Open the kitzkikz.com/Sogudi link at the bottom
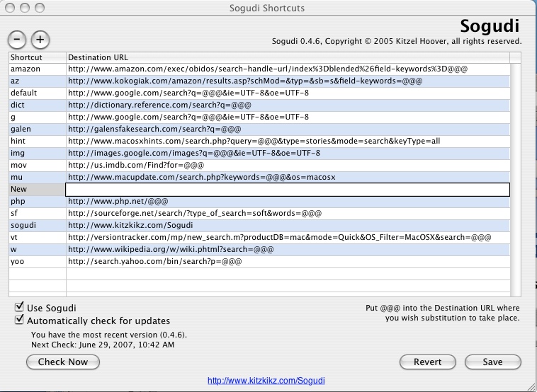 click(x=266, y=381)
